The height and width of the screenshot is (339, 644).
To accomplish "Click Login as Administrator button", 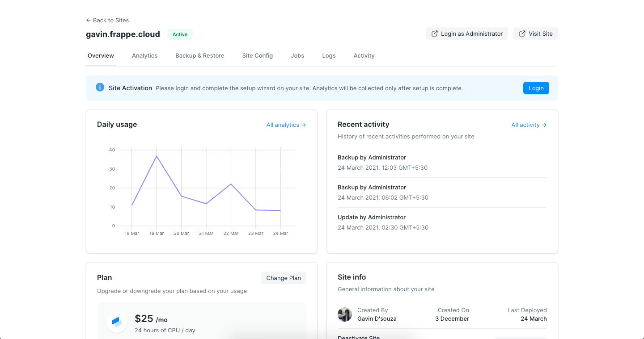I will (x=466, y=33).
